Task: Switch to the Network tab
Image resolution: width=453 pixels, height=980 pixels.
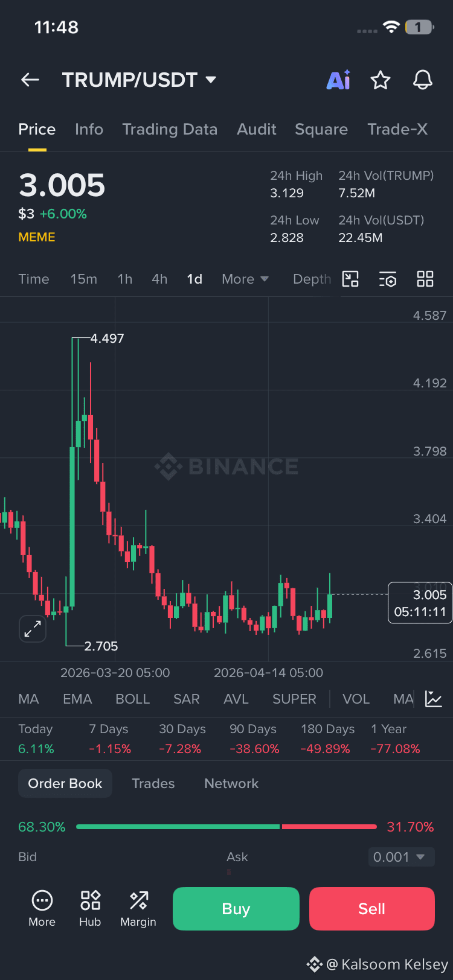Action: (231, 783)
